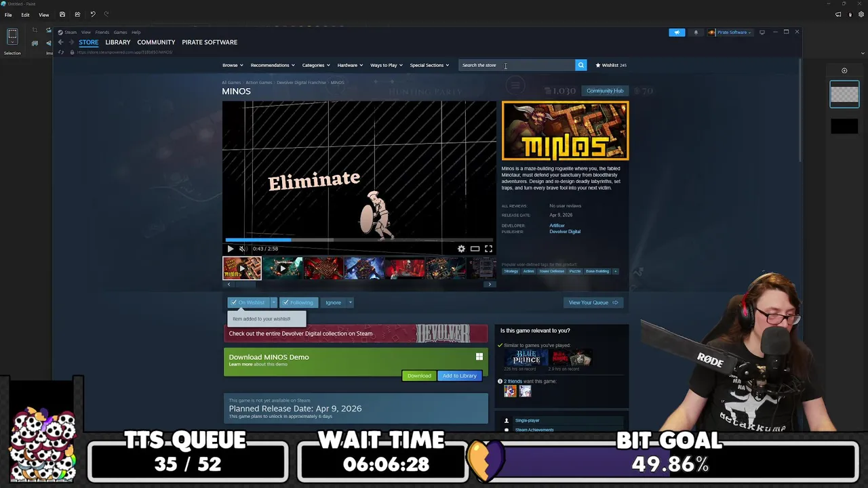The width and height of the screenshot is (868, 488).
Task: Expand the Ignore options dropdown arrow
Action: [x=350, y=302]
